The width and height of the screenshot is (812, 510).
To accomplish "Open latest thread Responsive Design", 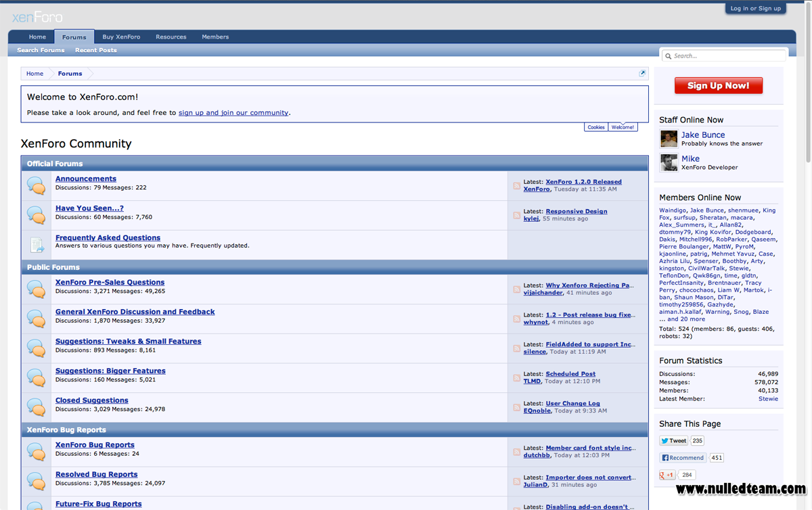I will click(x=577, y=211).
